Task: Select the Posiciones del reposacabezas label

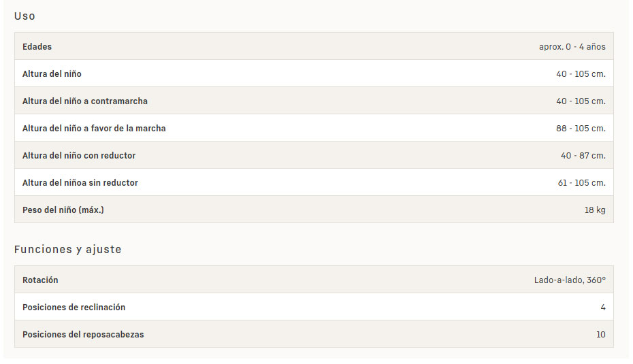Action: 83,335
